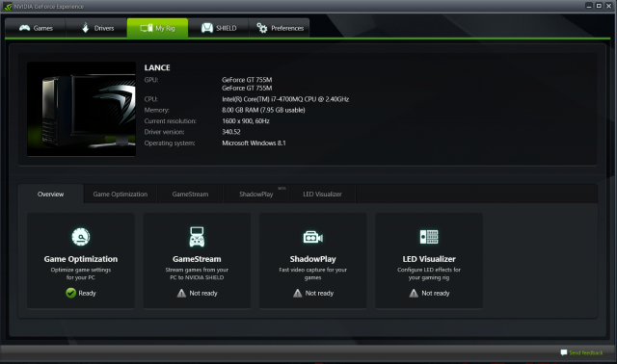Image resolution: width=617 pixels, height=364 pixels.
Task: Maximize the GeForce Experience window
Action: click(x=599, y=6)
